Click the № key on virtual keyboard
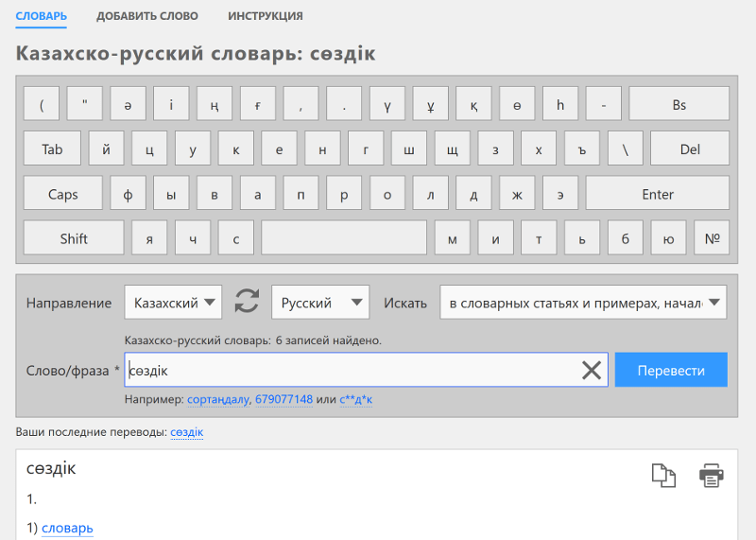 tap(712, 237)
